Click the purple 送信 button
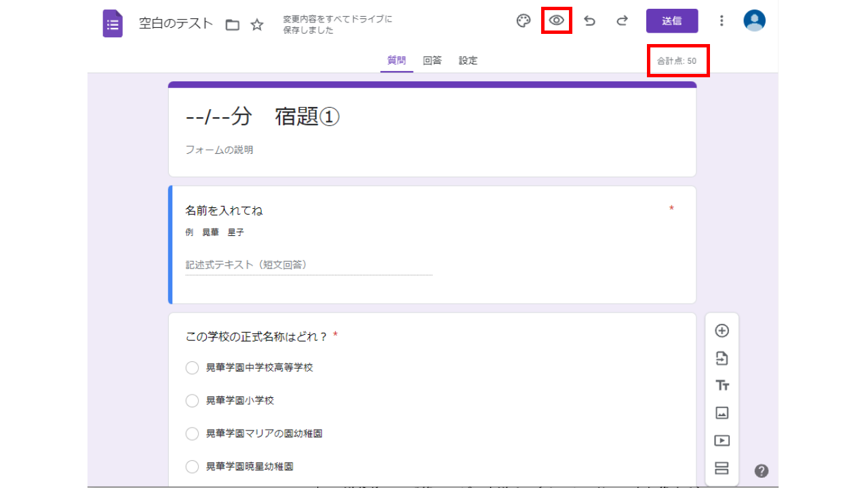 (671, 21)
